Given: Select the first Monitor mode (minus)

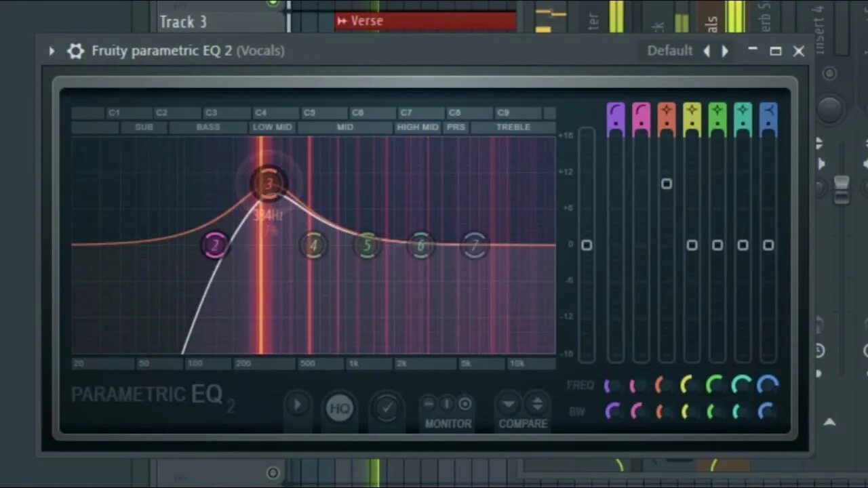Looking at the screenshot, I should pyautogui.click(x=429, y=404).
